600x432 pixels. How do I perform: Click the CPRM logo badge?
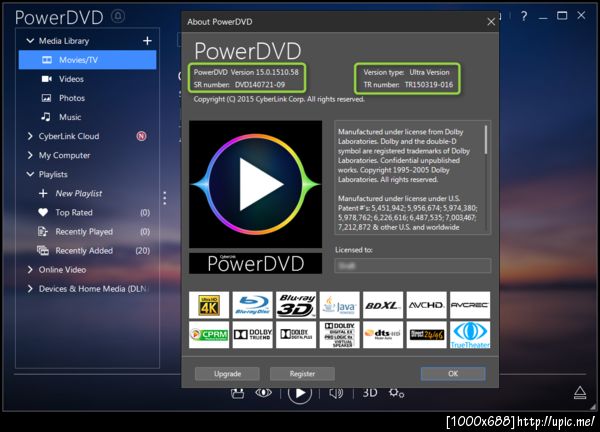(x=209, y=335)
